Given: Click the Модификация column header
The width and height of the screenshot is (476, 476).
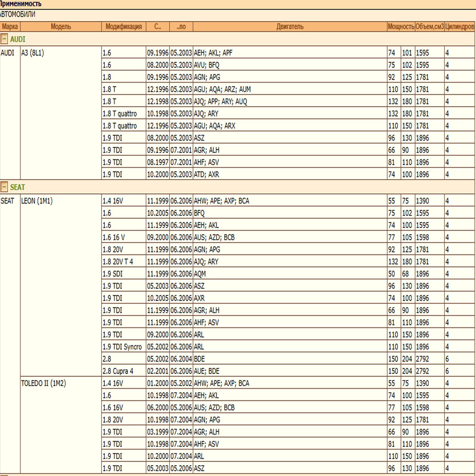Looking at the screenshot, I should [x=124, y=26].
